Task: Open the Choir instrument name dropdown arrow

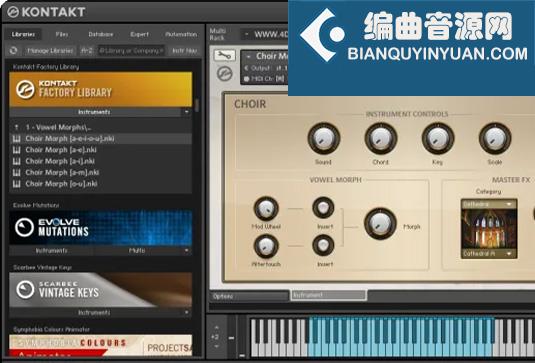Action: 249,56
